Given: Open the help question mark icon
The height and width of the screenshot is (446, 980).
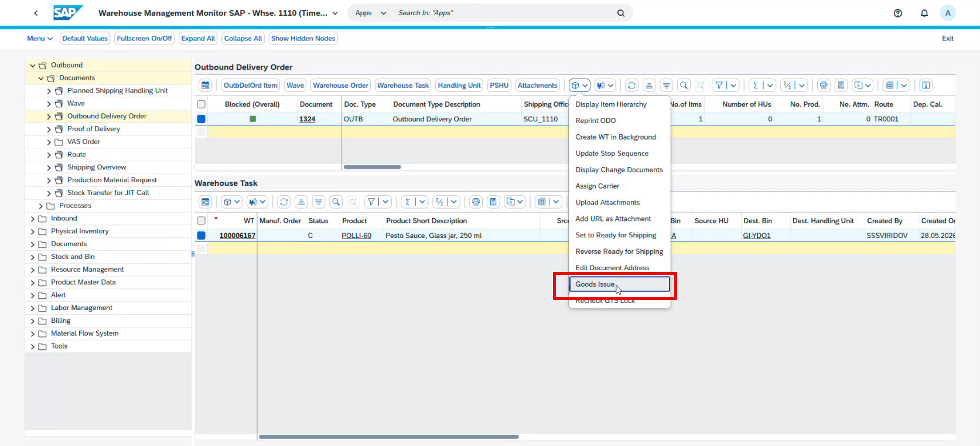Looking at the screenshot, I should pyautogui.click(x=898, y=13).
